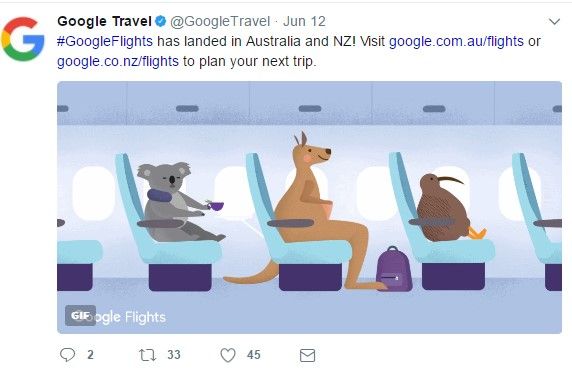This screenshot has height=374, width=572.
Task: Click the Google Flights watermark in GIF
Action: (131, 317)
